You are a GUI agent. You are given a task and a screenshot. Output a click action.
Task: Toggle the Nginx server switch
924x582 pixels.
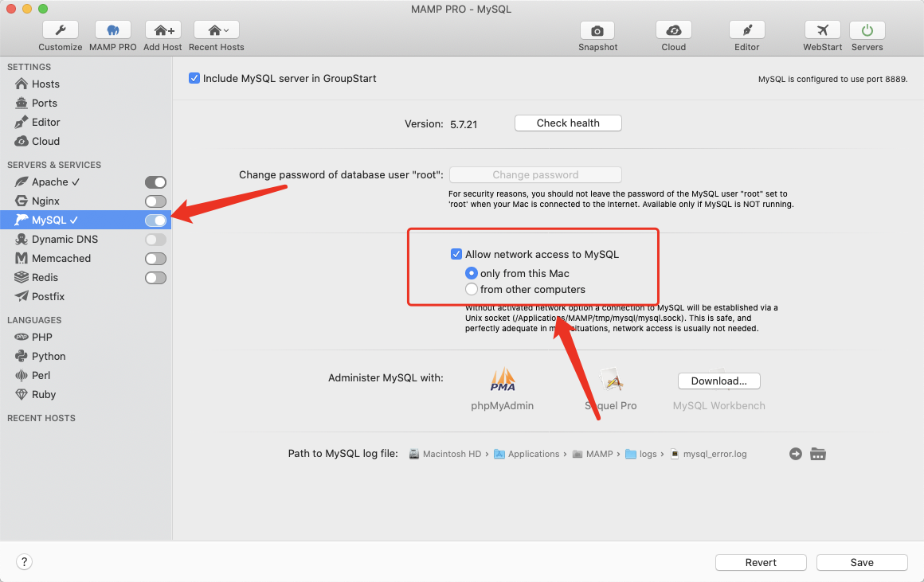(155, 201)
